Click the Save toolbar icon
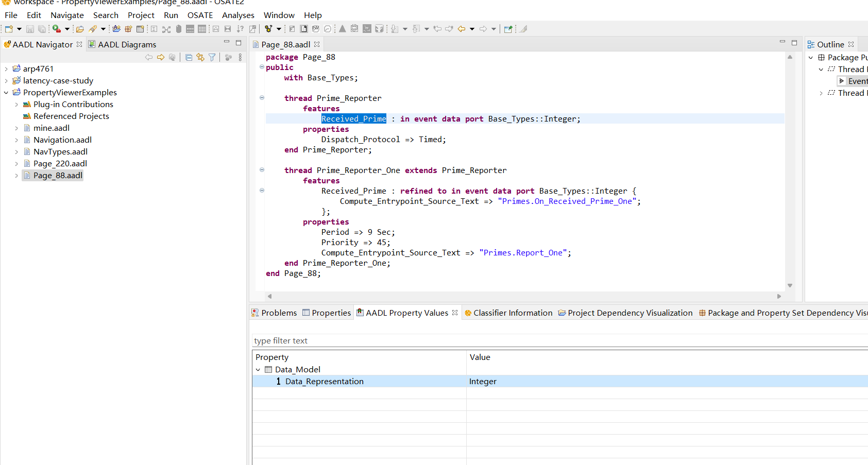This screenshot has width=868, height=465. pyautogui.click(x=30, y=29)
